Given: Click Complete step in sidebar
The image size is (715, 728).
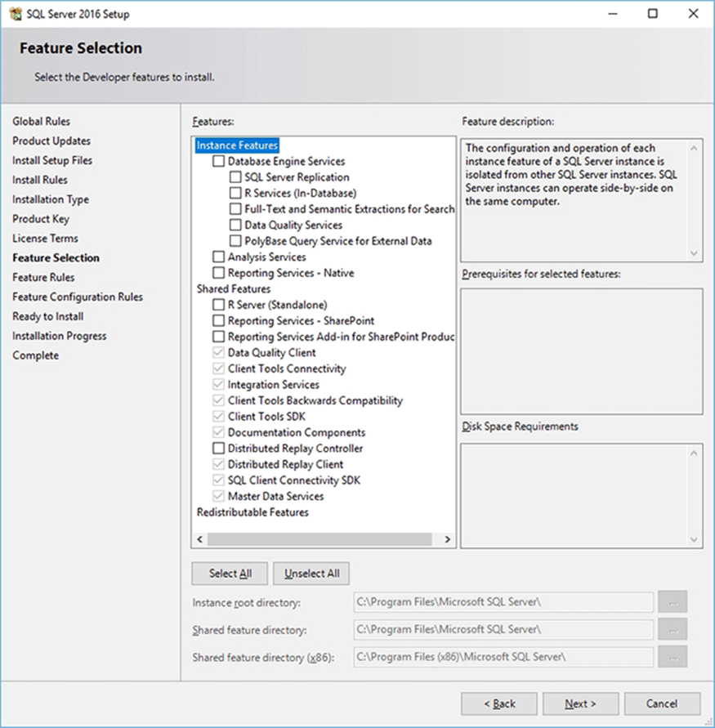Looking at the screenshot, I should click(x=36, y=355).
